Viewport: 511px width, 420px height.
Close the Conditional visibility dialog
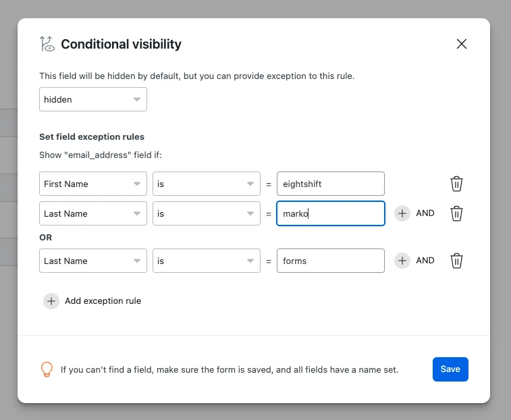(462, 44)
